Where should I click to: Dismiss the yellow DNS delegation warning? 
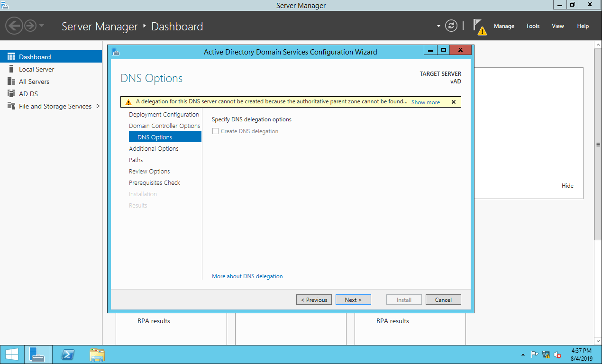coord(453,102)
